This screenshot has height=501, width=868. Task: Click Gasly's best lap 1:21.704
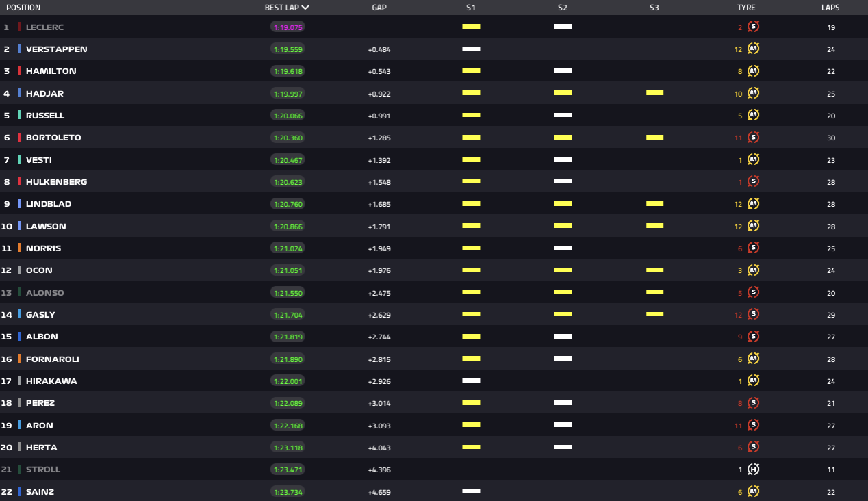[x=288, y=315]
